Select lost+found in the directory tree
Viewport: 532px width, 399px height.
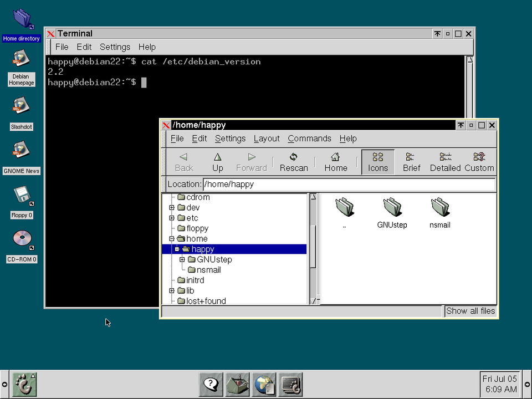point(206,301)
